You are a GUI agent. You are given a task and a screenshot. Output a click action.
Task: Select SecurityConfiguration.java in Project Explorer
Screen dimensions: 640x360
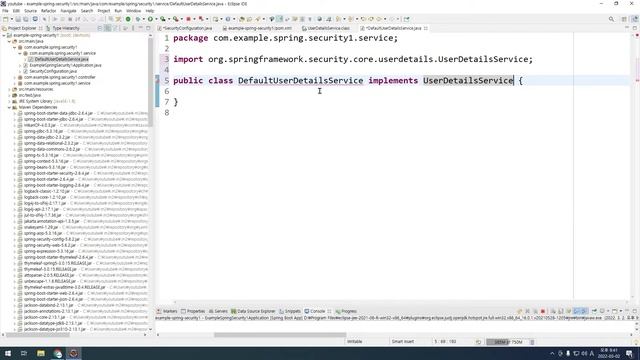(x=53, y=71)
